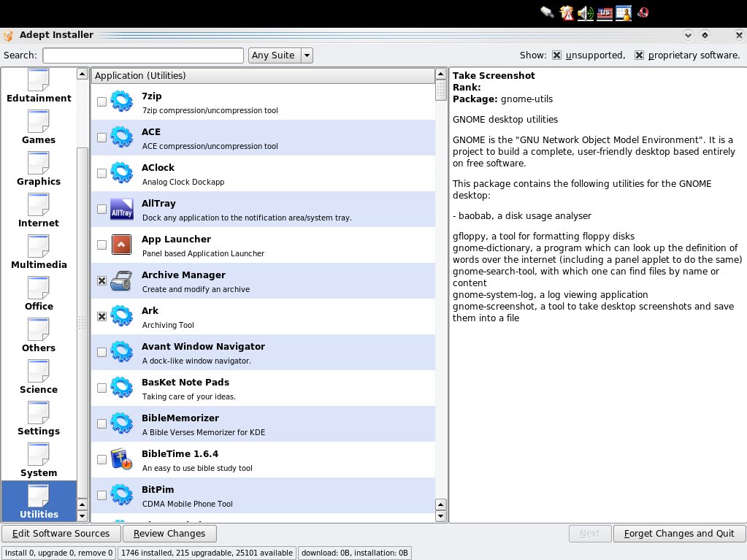747x560 pixels.
Task: Click the Review Changes button
Action: pyautogui.click(x=169, y=533)
